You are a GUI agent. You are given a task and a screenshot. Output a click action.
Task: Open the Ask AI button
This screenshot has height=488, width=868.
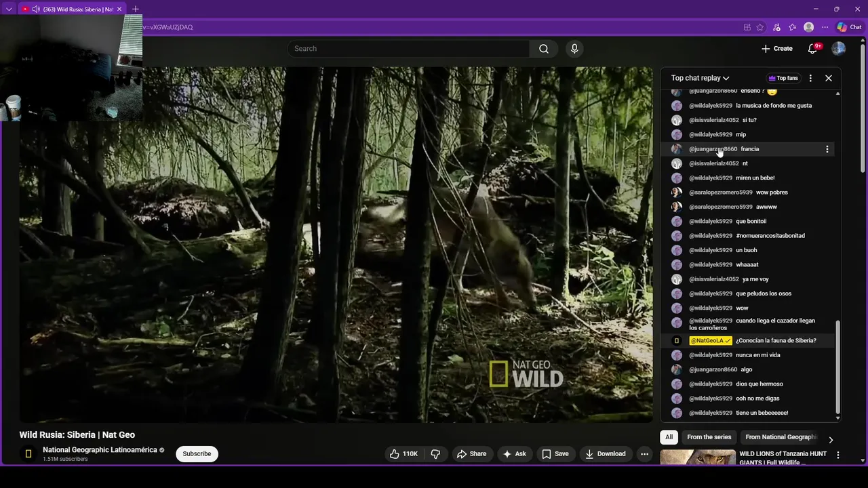pos(514,454)
